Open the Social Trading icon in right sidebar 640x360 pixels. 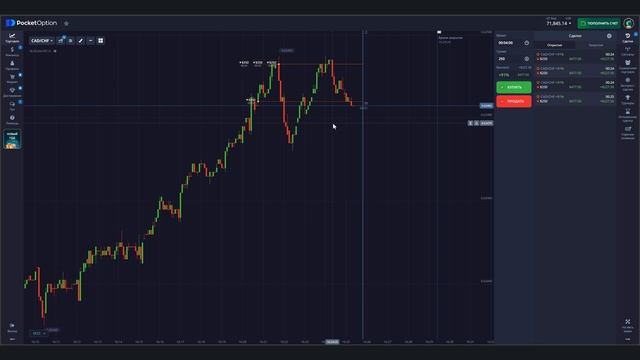click(628, 66)
